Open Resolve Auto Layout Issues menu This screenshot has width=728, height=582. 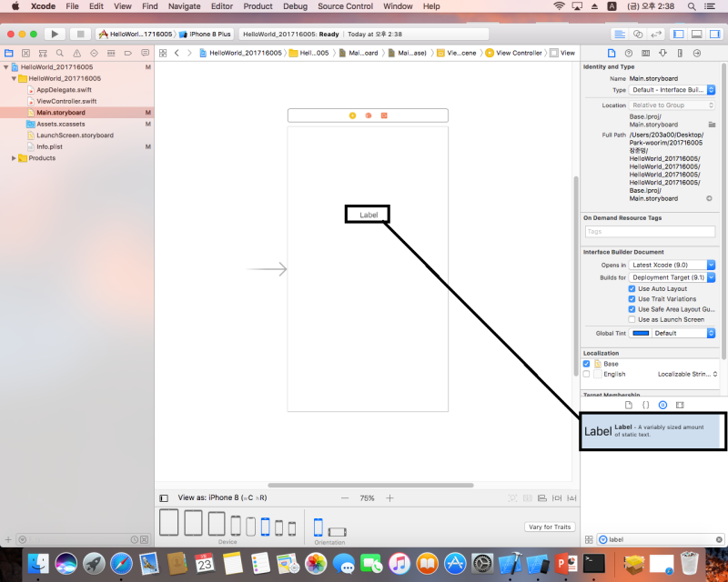pos(571,498)
